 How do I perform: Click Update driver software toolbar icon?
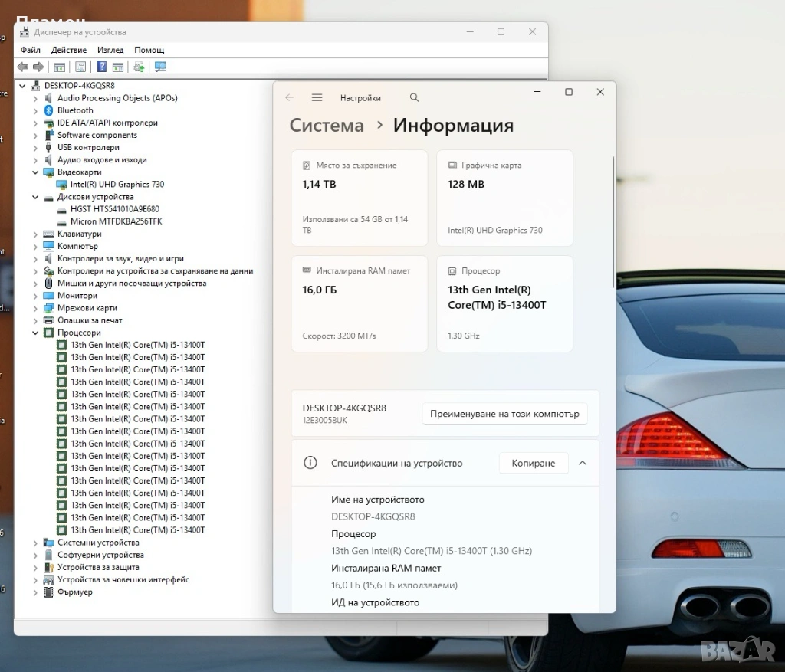(139, 67)
